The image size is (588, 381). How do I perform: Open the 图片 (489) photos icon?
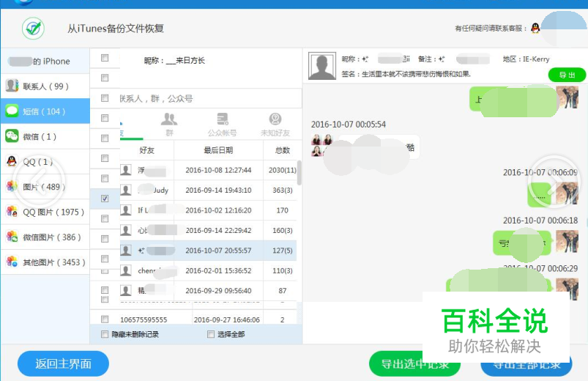pyautogui.click(x=12, y=187)
